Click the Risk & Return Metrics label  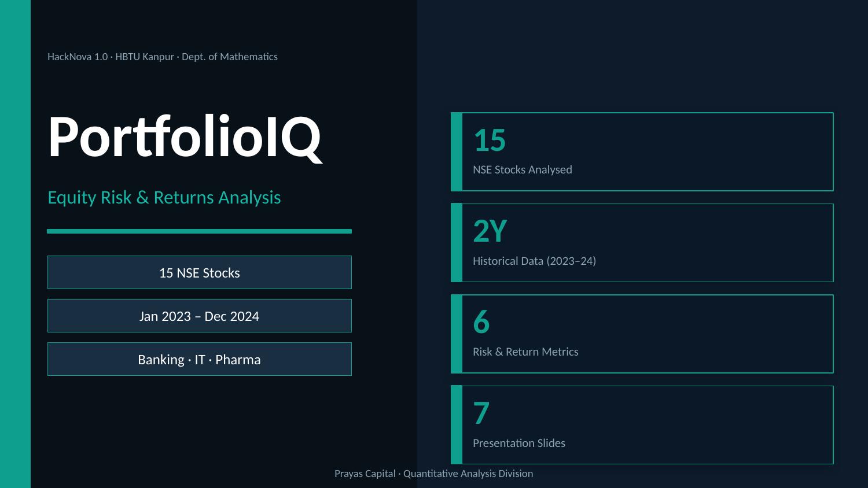coord(525,352)
